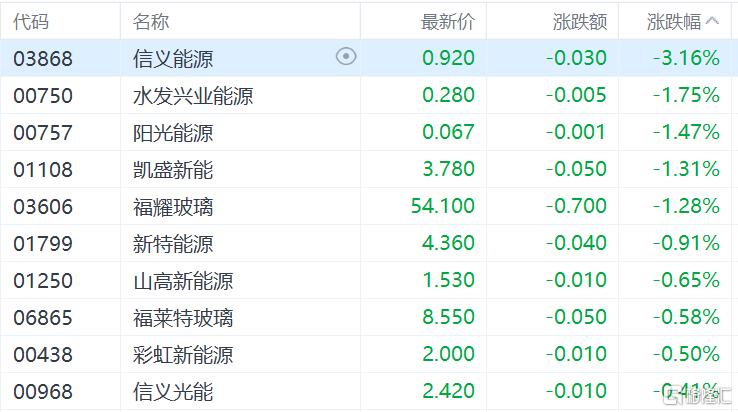Click the 涨跌额 column header
This screenshot has height=412, width=738.
point(580,22)
